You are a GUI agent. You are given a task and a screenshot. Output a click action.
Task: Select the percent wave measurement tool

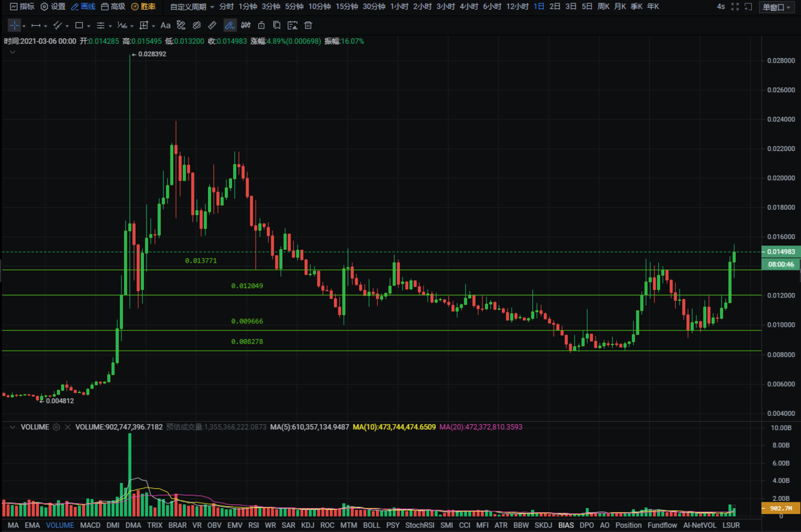(121, 25)
